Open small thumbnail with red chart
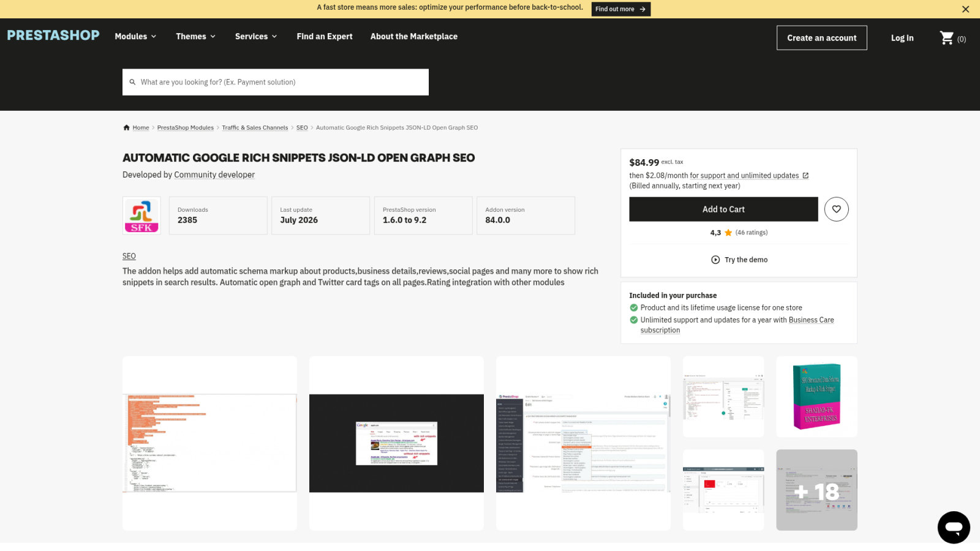Viewport: 980px width, 551px height. click(723, 490)
